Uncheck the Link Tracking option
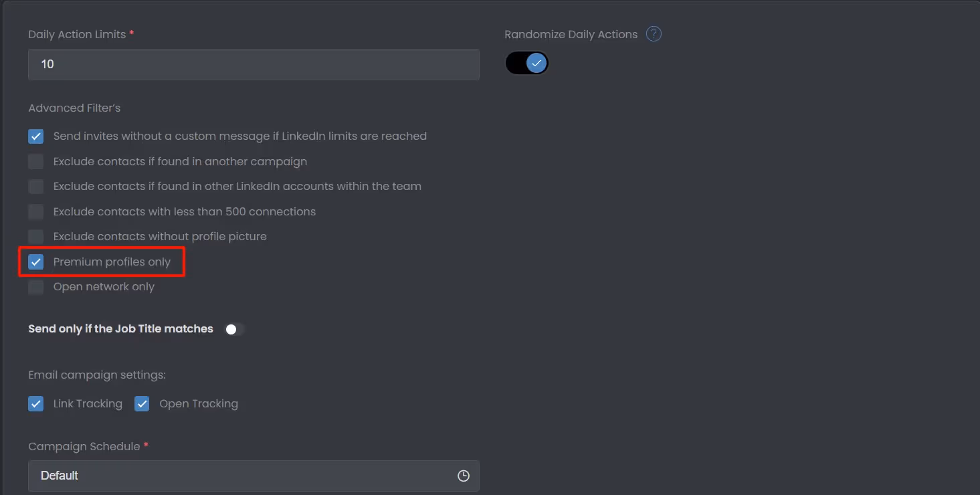The image size is (980, 495). (x=35, y=403)
